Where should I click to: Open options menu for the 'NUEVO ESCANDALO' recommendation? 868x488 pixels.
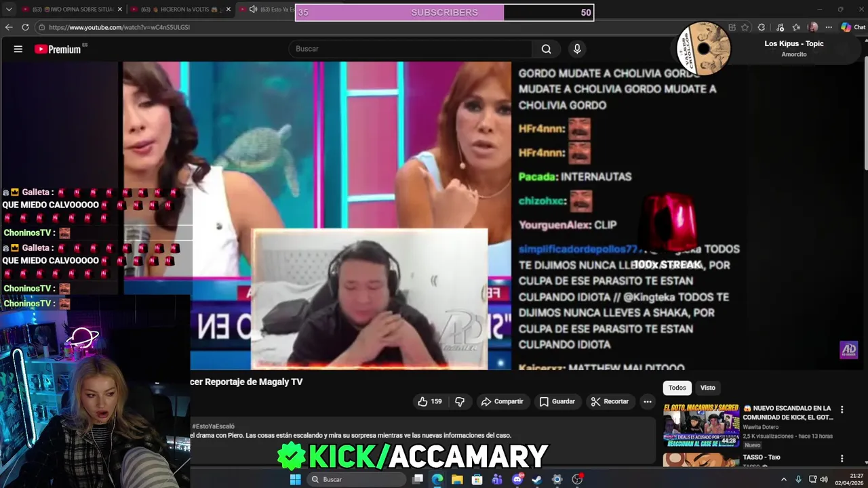point(842,409)
